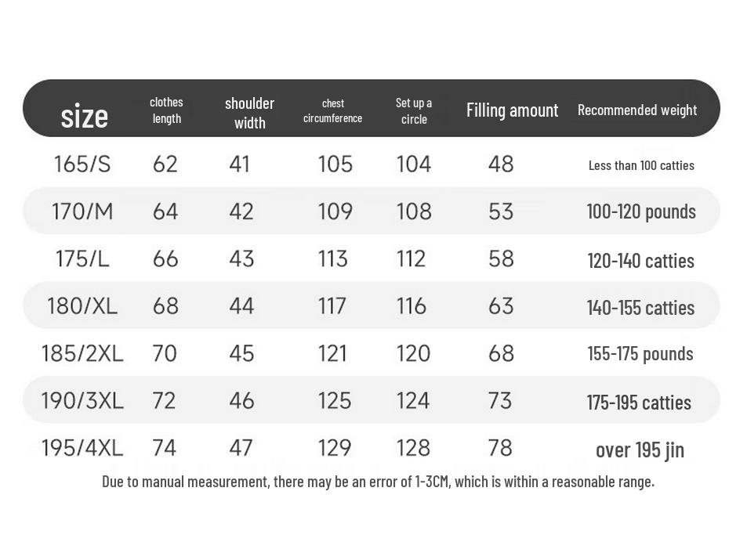This screenshot has width=747, height=560.
Task: Click the "Set up a circle" header
Action: coord(414,110)
